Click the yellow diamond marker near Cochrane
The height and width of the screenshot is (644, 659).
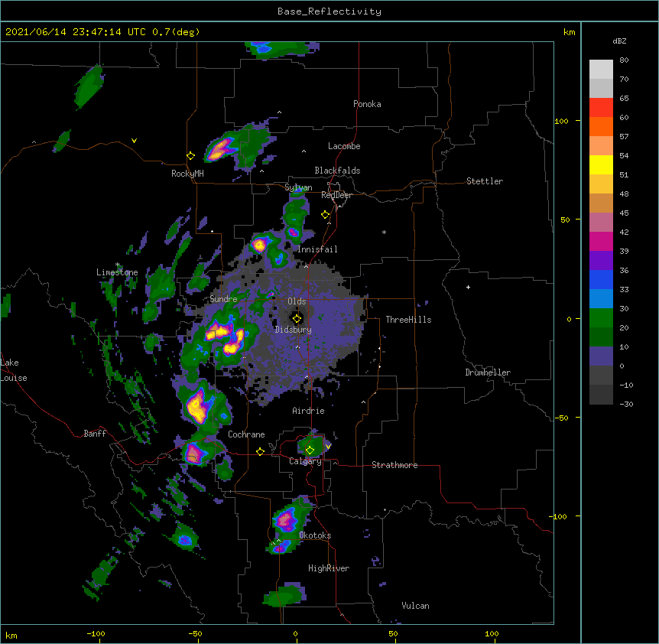tap(260, 452)
